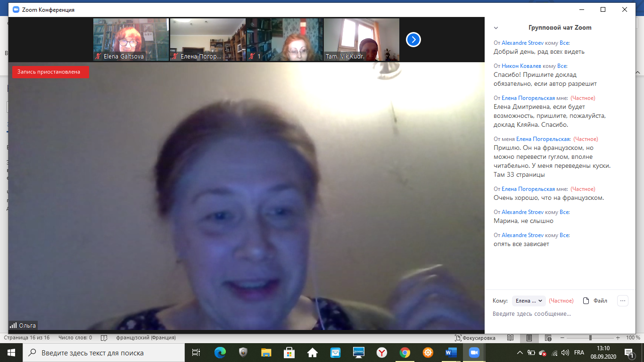
Task: Open chat more options ellipsis button
Action: pos(623,301)
